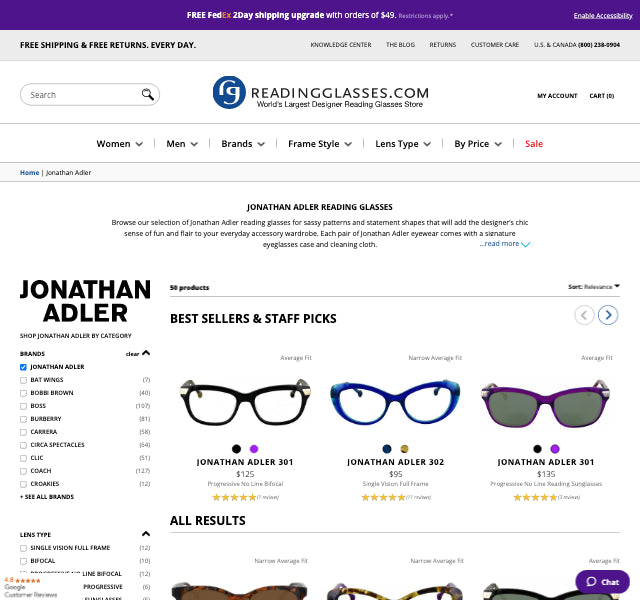Check the Carrera brand filter

point(23,432)
